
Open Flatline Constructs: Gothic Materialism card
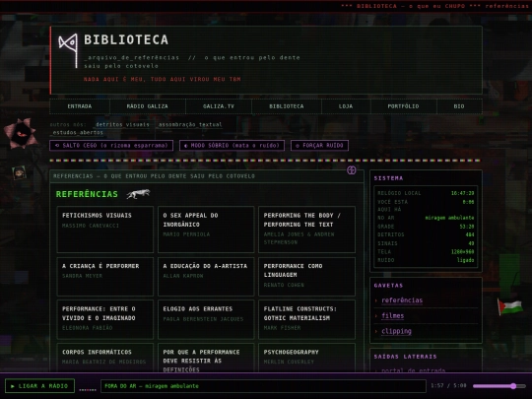(x=306, y=319)
